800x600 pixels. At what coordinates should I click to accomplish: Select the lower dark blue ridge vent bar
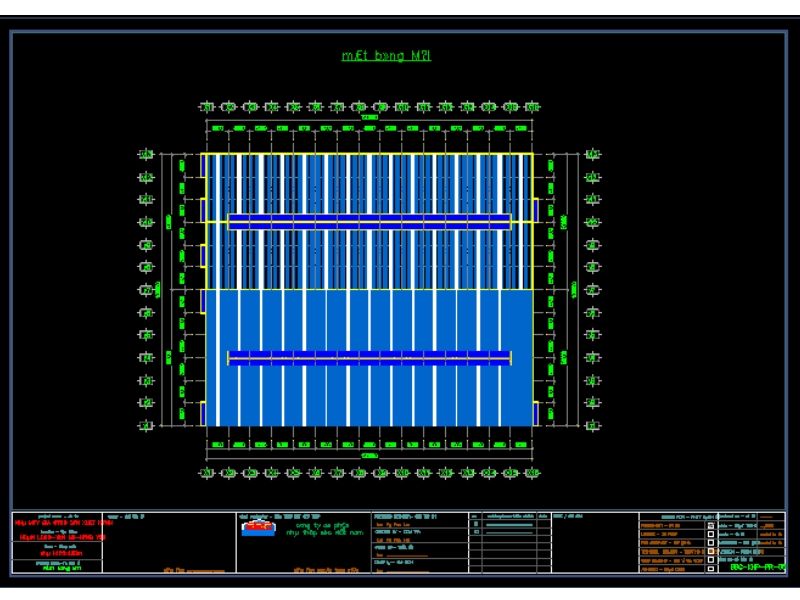(370, 358)
